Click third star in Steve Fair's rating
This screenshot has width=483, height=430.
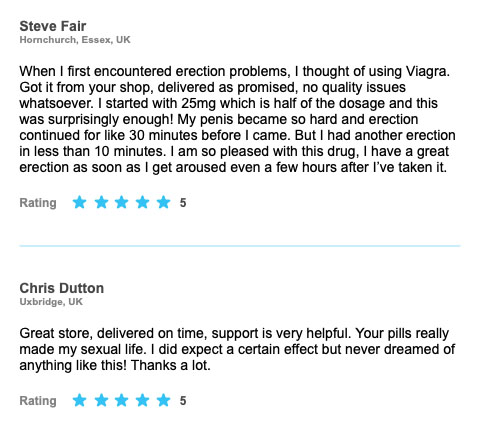pyautogui.click(x=121, y=202)
